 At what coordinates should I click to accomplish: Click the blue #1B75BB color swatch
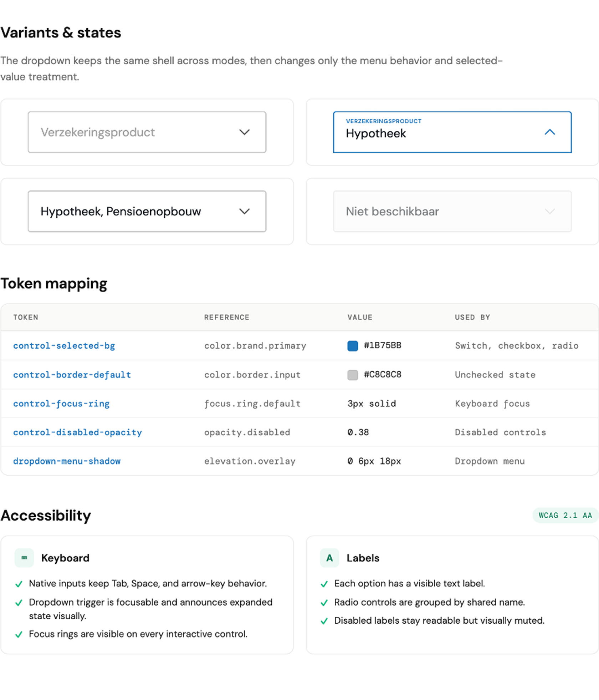click(x=352, y=345)
